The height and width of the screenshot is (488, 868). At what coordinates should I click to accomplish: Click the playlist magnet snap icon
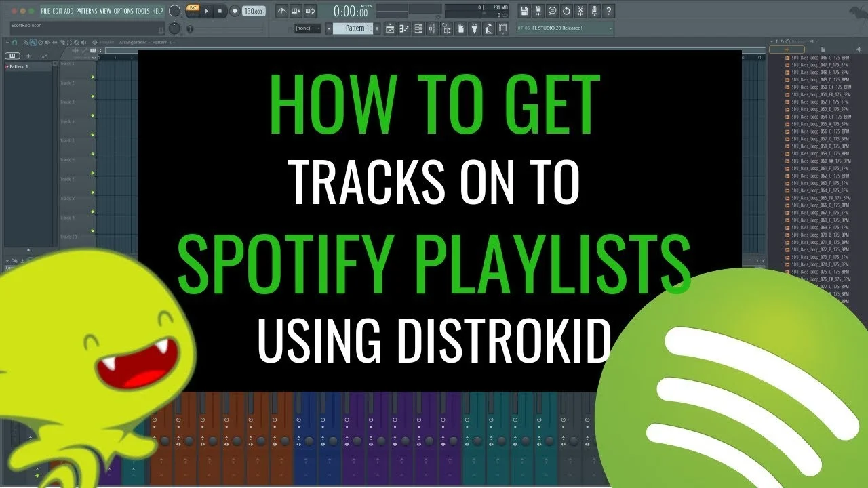(x=14, y=42)
